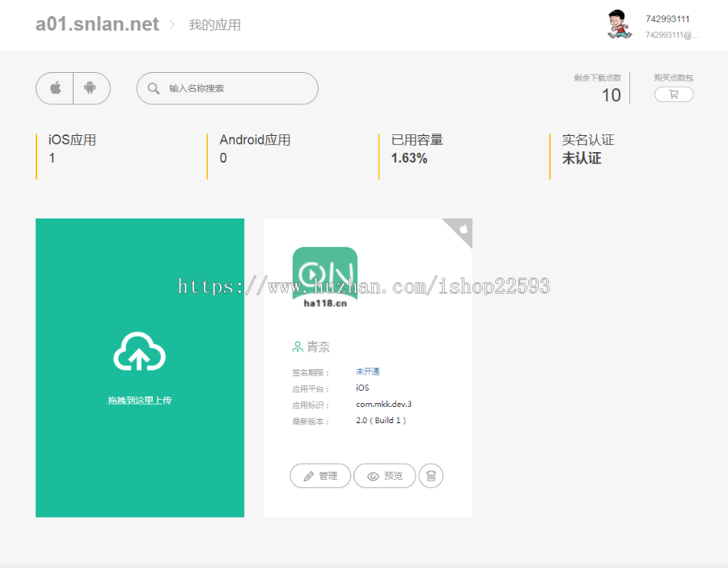Click the 742993111@... email text
Screen dimensions: 728x568
(672, 36)
